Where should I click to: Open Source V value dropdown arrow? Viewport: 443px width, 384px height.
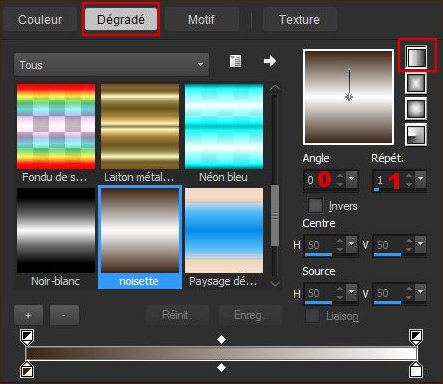[x=421, y=292]
